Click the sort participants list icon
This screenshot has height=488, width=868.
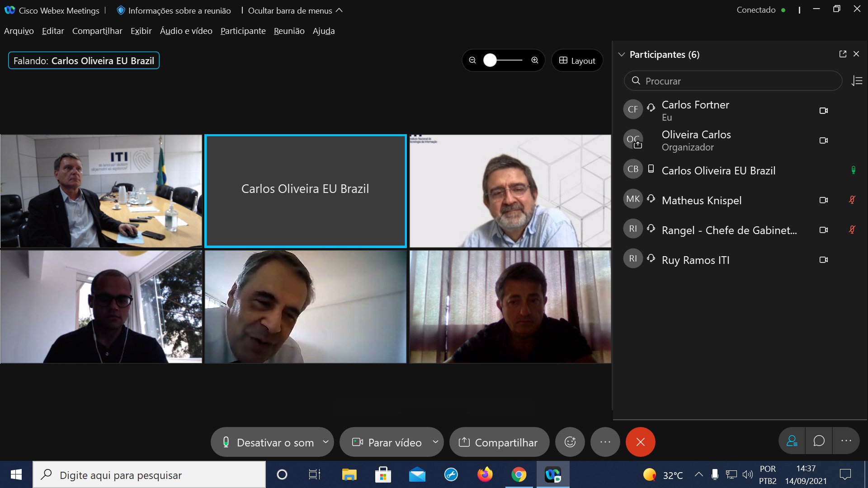(x=857, y=81)
